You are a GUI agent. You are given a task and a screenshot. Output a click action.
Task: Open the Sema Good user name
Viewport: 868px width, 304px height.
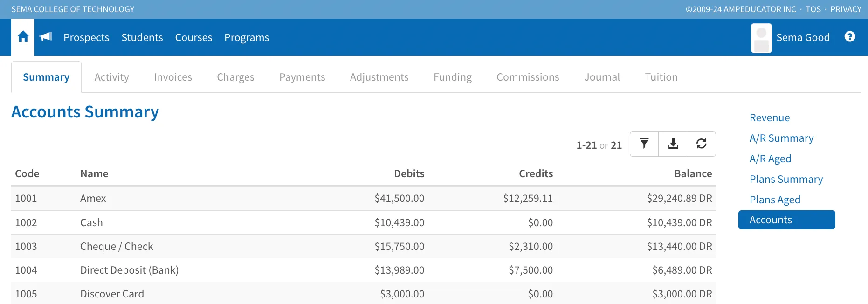pos(803,37)
